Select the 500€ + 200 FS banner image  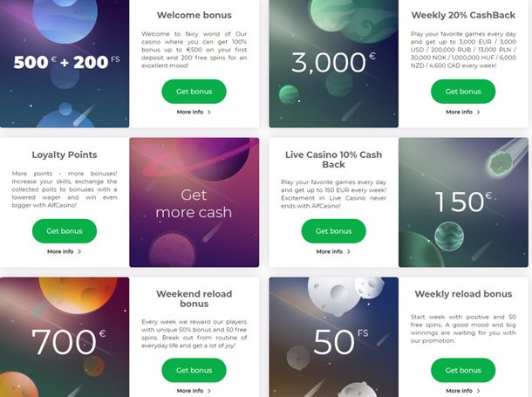[65, 64]
